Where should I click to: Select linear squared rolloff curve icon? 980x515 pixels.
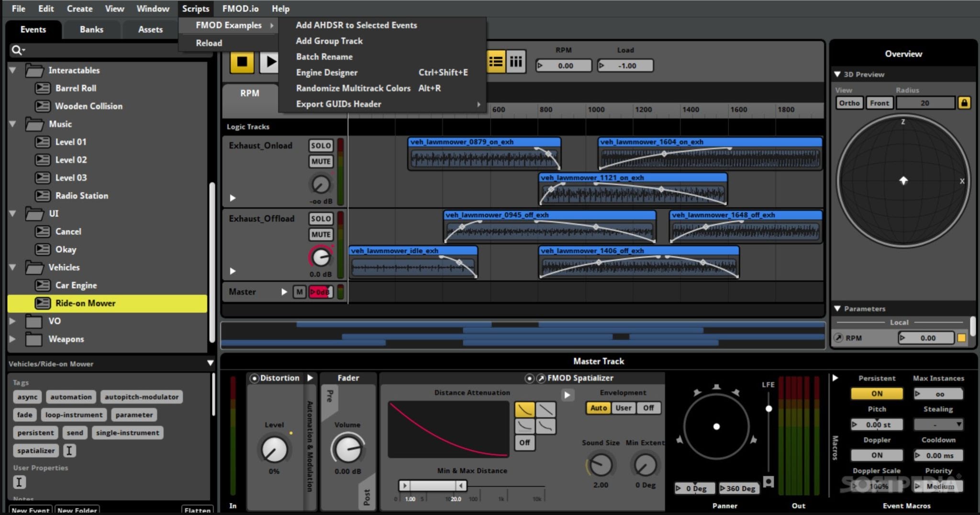(525, 409)
